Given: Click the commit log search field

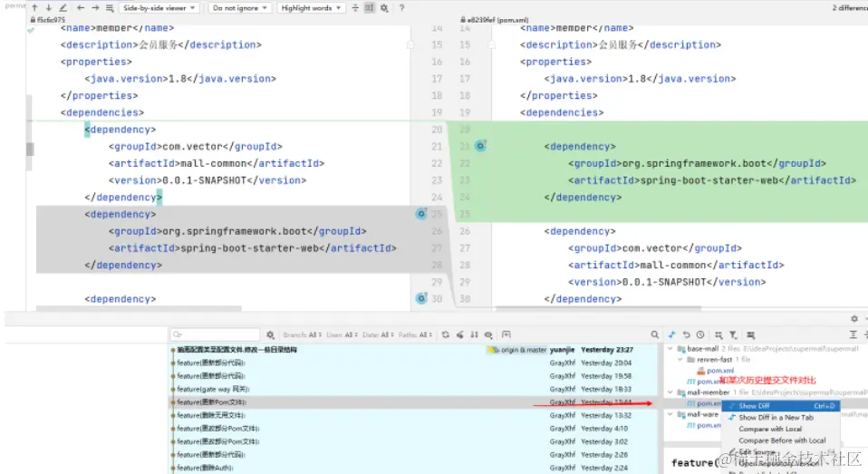Looking at the screenshot, I should 215,334.
